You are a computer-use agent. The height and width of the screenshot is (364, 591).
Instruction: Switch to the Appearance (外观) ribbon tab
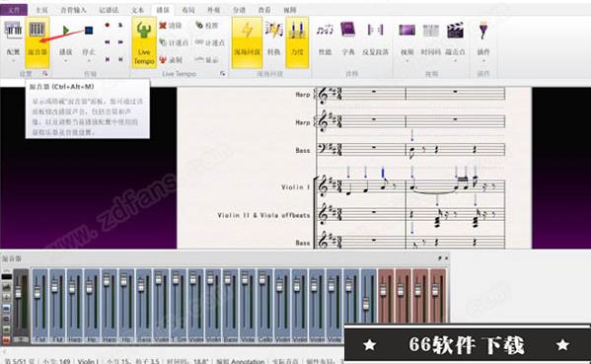pos(214,10)
